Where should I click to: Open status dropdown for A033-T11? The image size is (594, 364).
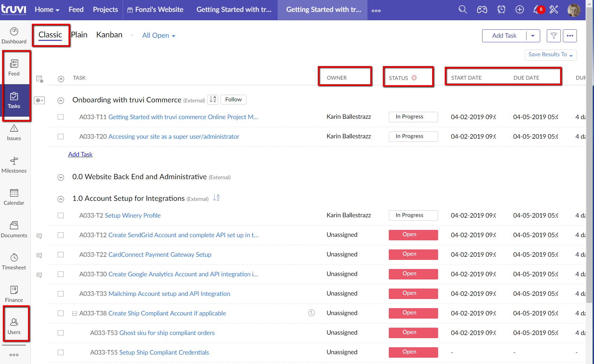(413, 117)
